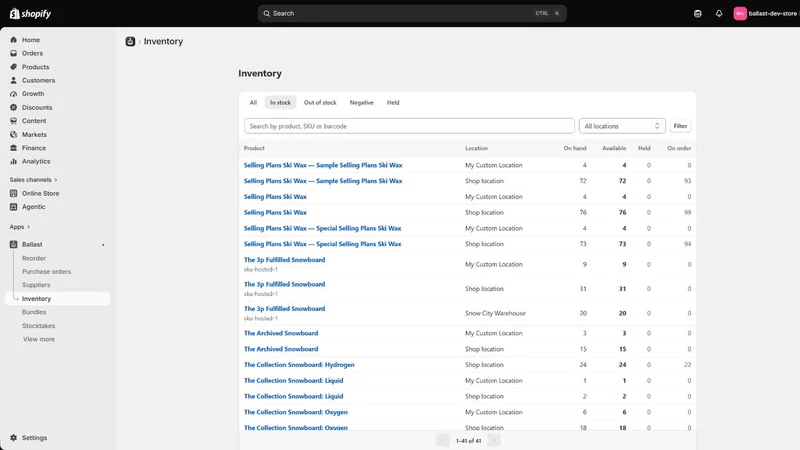Select Inventory in Ballast menu
800x450 pixels.
58,298
